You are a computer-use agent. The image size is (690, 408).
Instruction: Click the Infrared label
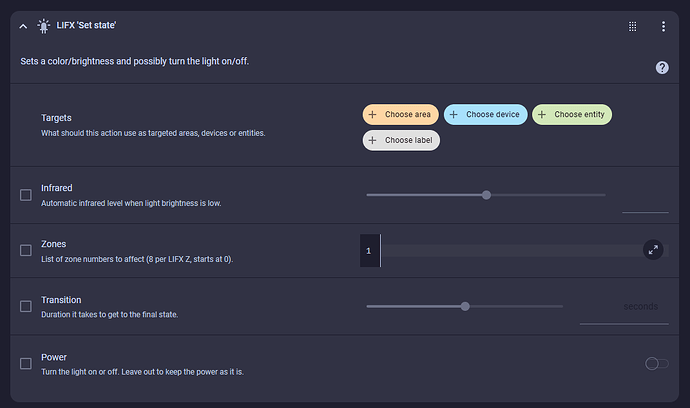[57, 188]
